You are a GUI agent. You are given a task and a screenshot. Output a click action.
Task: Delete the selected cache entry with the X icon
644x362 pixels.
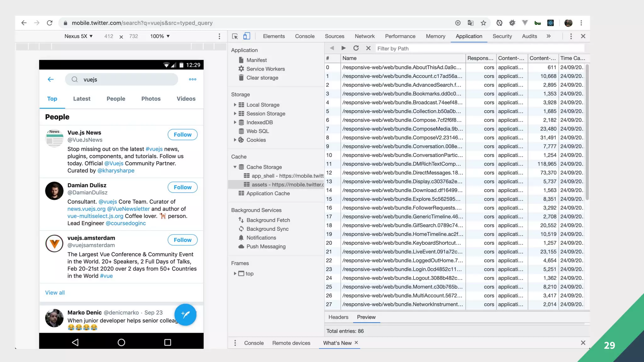click(368, 48)
